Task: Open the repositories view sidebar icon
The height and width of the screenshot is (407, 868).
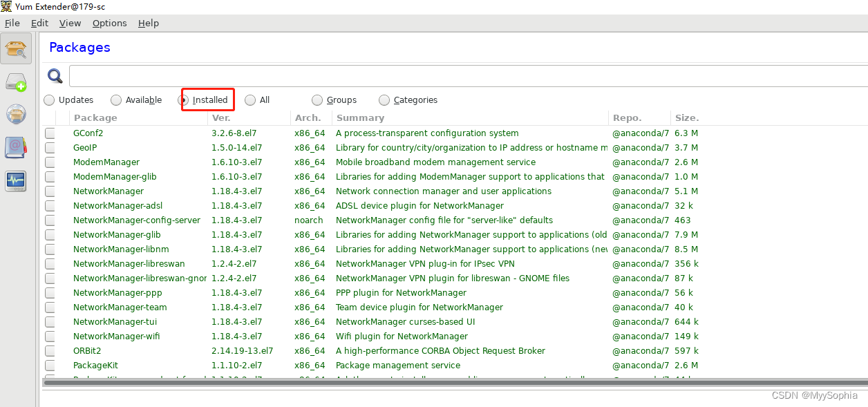Action: pyautogui.click(x=16, y=115)
